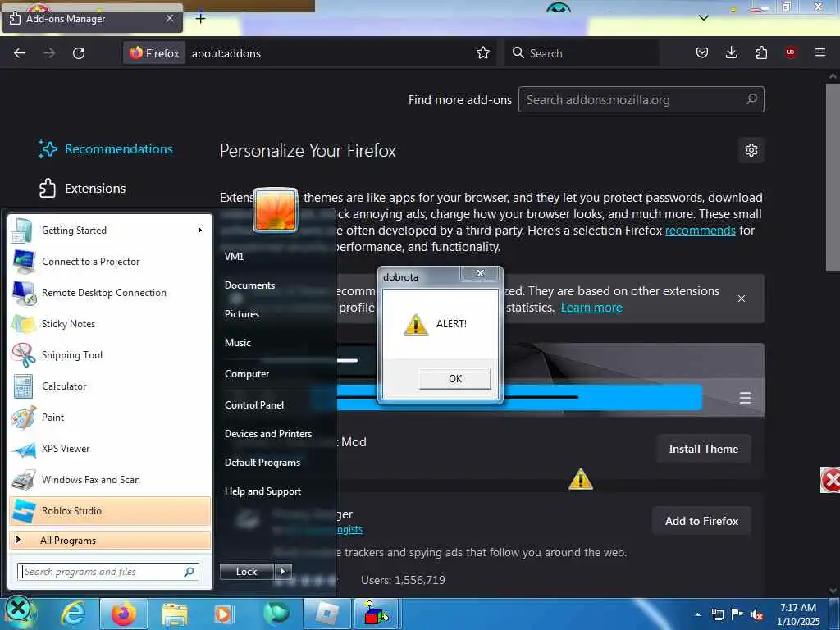
Task: Expand shutdown options arrow beside Lock
Action: (x=283, y=572)
